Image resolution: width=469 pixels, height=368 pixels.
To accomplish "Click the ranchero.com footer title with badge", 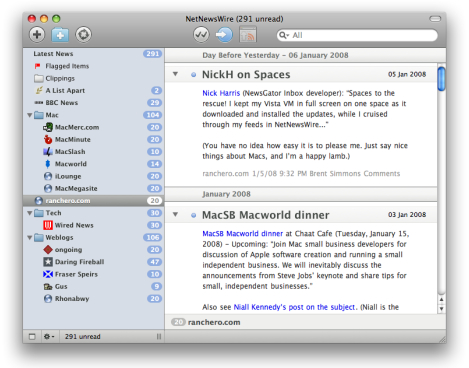I will [206, 322].
